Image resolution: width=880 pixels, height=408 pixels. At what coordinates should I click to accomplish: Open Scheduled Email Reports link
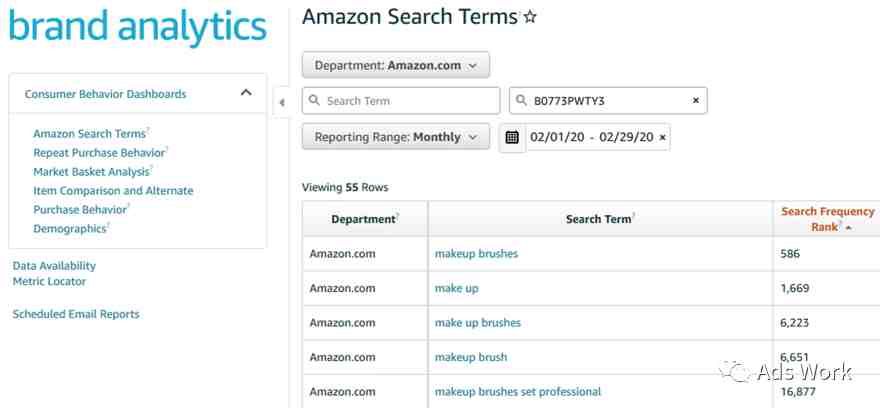76,314
